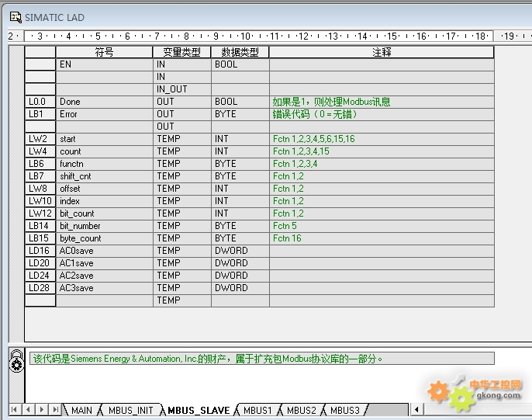Show previous tab with the left arrow button
The image size is (532, 420).
pos(28,409)
